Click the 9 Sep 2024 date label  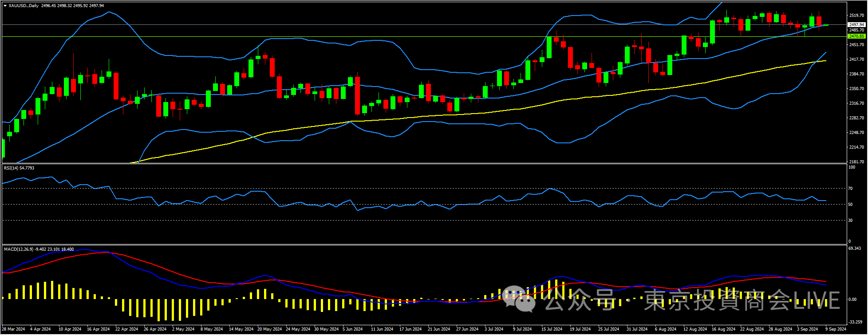click(836, 329)
